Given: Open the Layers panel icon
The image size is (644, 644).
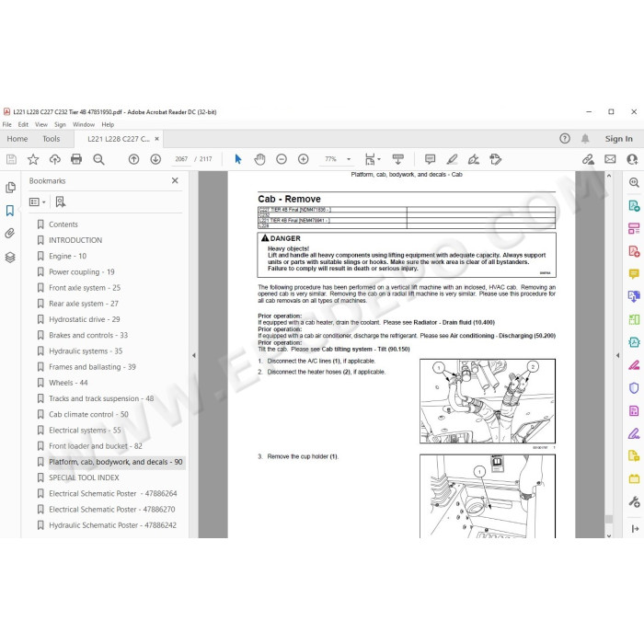Looking at the screenshot, I should tap(10, 257).
